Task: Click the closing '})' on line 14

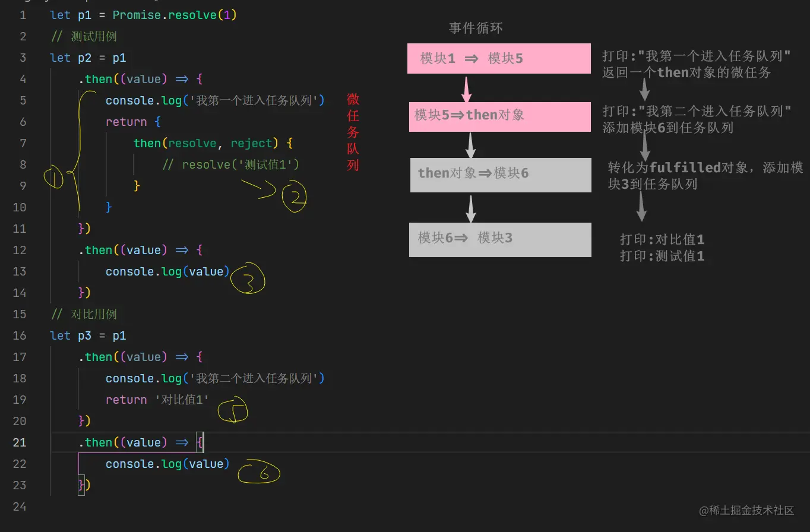Action: pyautogui.click(x=84, y=293)
